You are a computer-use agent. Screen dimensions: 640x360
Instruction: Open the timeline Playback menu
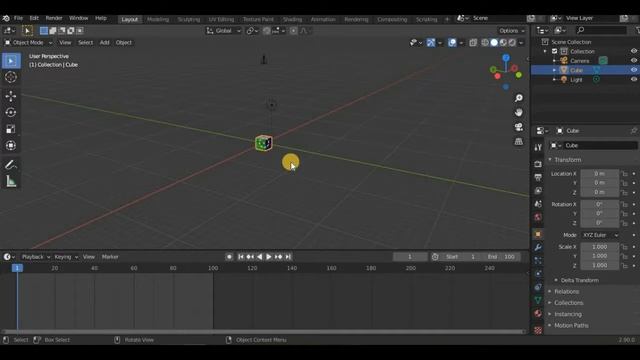click(x=36, y=257)
